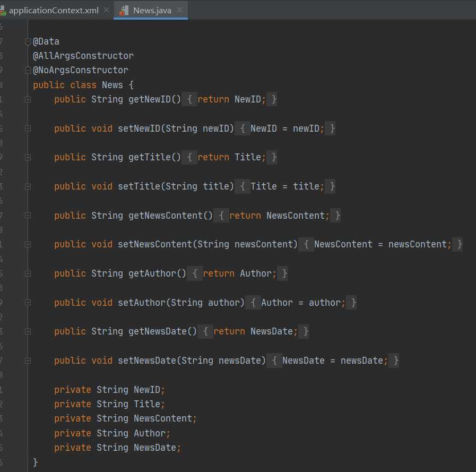Expand the getNewsDate() method fold
Screen dimensions: 476x472
click(28, 331)
